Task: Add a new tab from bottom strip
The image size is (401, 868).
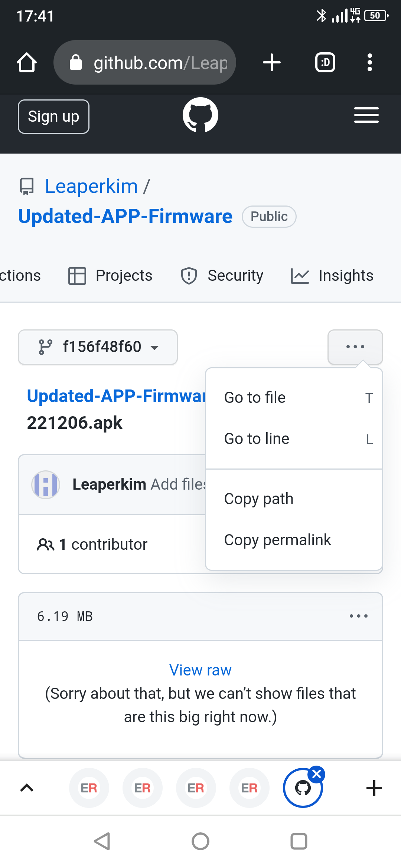Action: pyautogui.click(x=374, y=788)
